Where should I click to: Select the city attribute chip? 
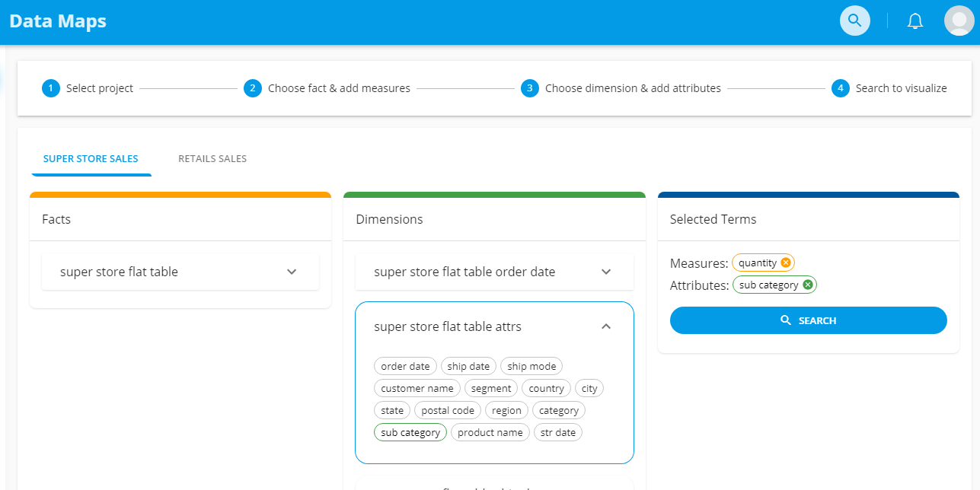(x=589, y=388)
